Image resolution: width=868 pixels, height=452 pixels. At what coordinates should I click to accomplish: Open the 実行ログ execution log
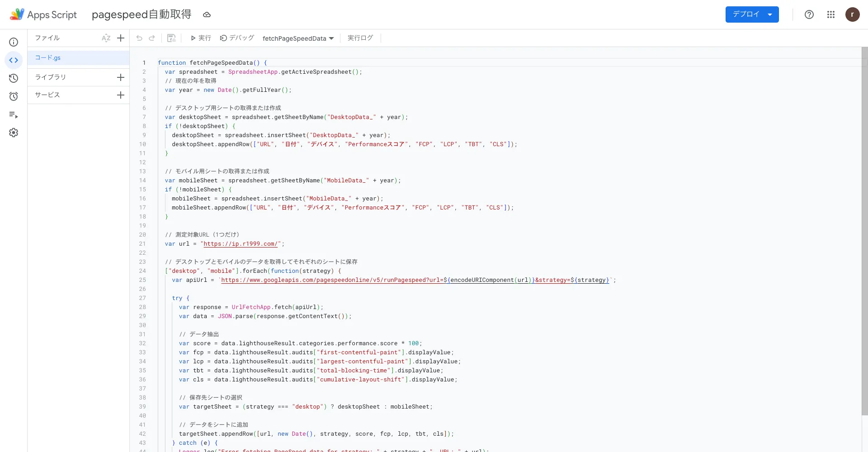click(x=360, y=38)
